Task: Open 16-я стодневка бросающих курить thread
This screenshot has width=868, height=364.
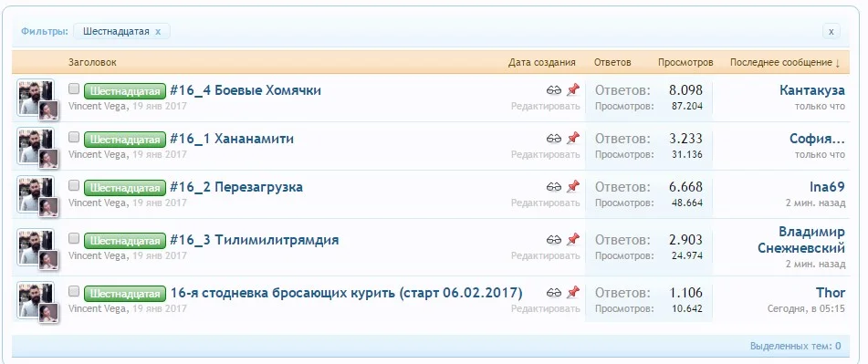Action: pyautogui.click(x=346, y=293)
